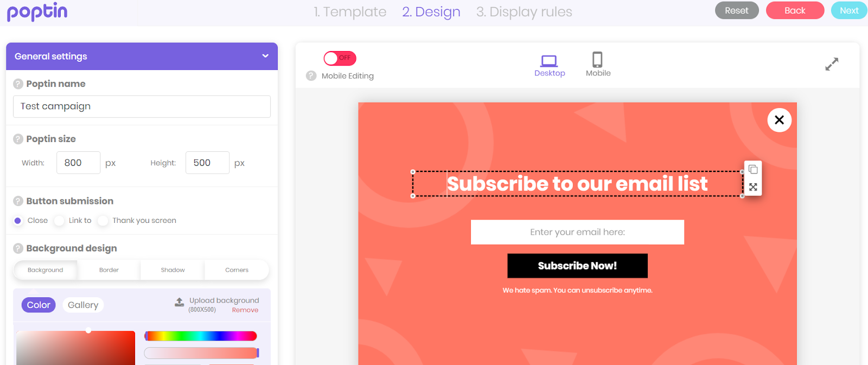Go to step 3 Display rules
Viewport: 868px width, 365px height.
524,12
